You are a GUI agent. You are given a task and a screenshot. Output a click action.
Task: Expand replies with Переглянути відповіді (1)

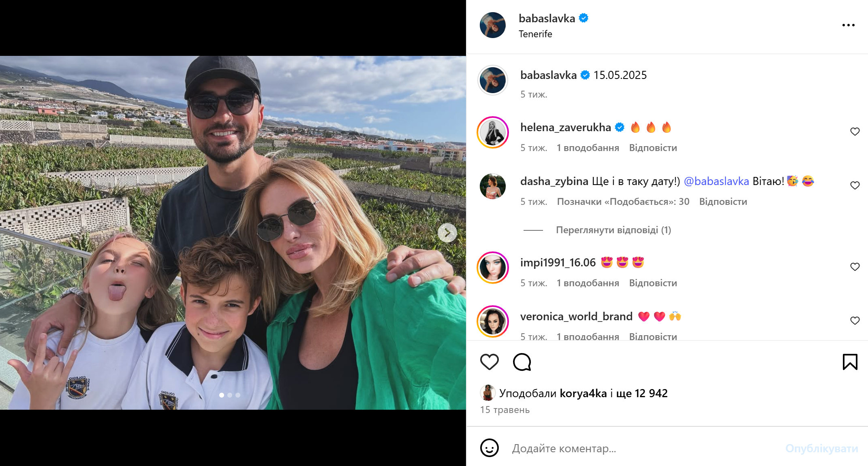[613, 230]
